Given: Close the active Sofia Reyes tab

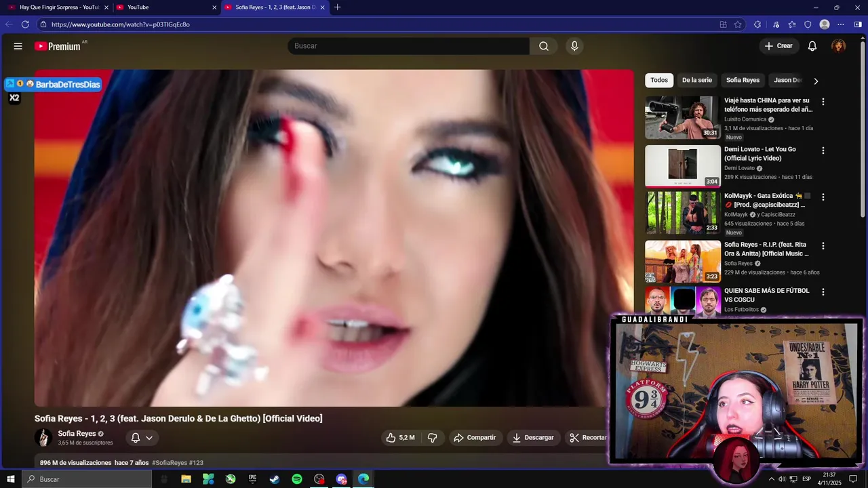Looking at the screenshot, I should coord(322,7).
